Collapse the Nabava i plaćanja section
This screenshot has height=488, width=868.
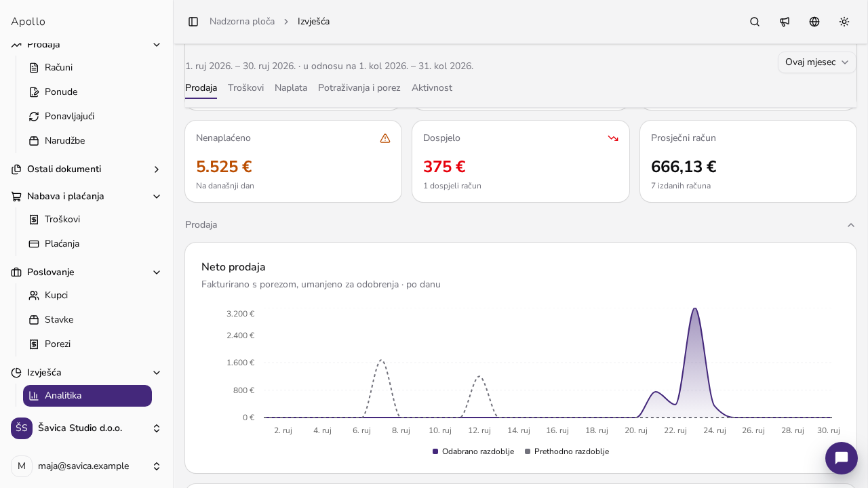(86, 197)
